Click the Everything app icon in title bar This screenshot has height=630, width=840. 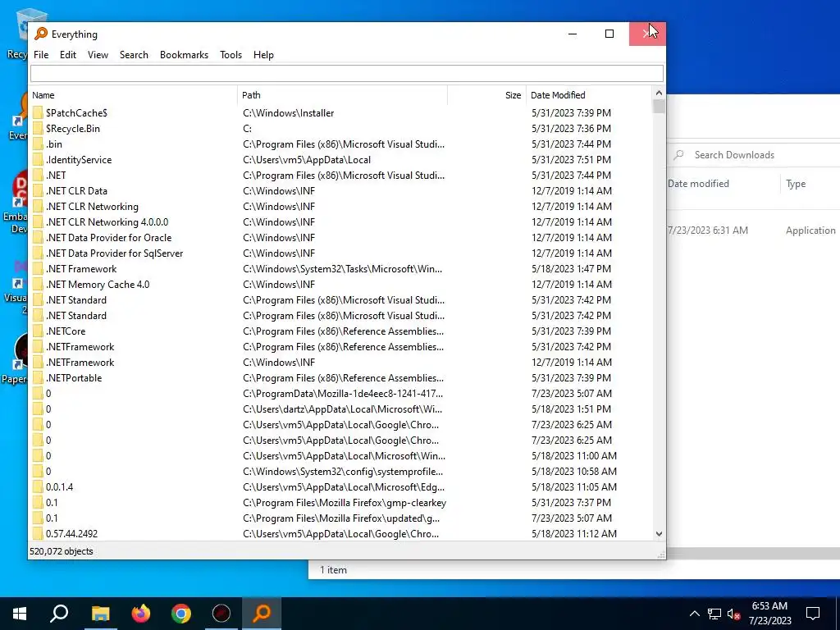point(41,34)
